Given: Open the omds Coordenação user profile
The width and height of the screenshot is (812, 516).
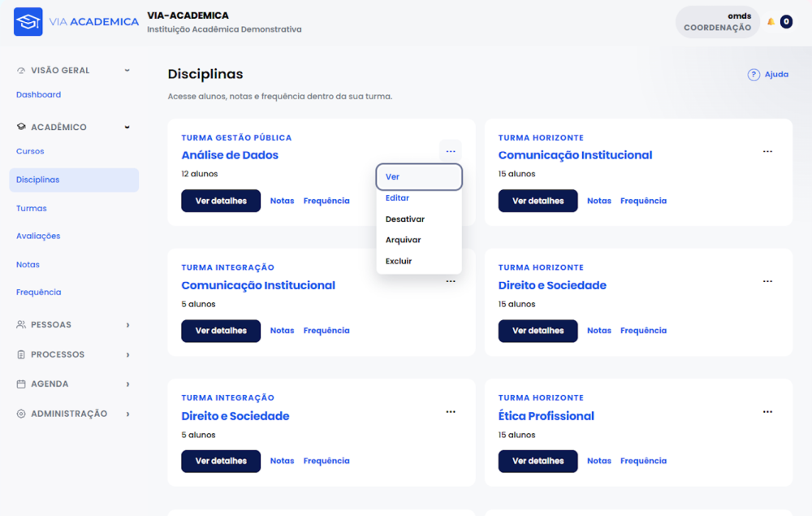Looking at the screenshot, I should [717, 22].
